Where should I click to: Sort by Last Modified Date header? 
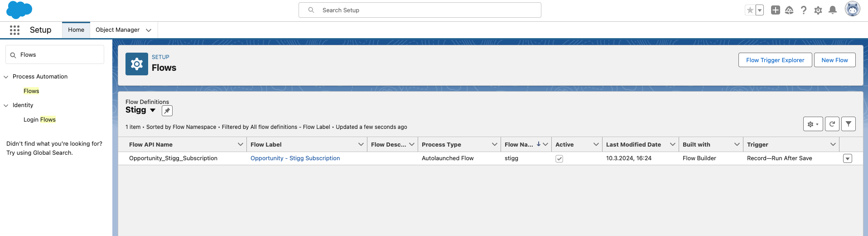[633, 144]
